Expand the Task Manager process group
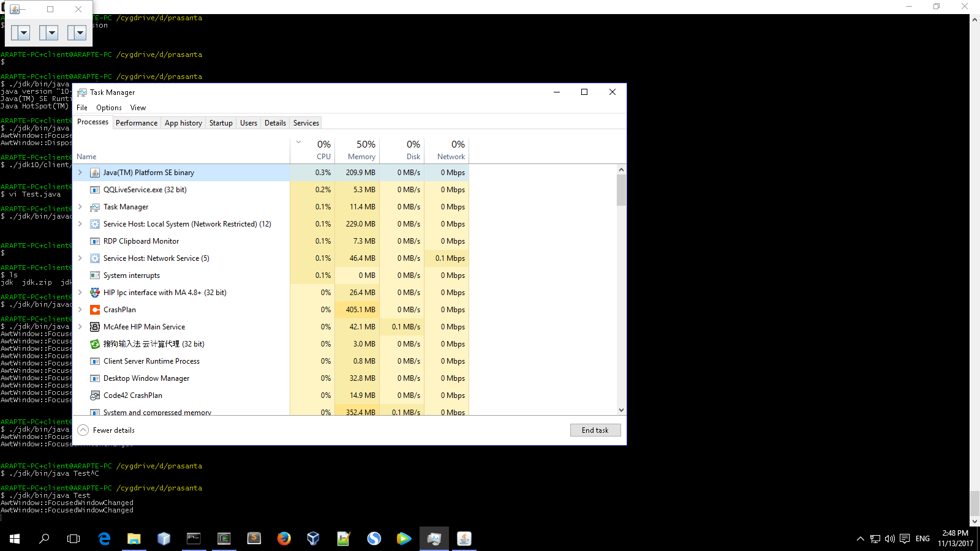 (x=80, y=207)
